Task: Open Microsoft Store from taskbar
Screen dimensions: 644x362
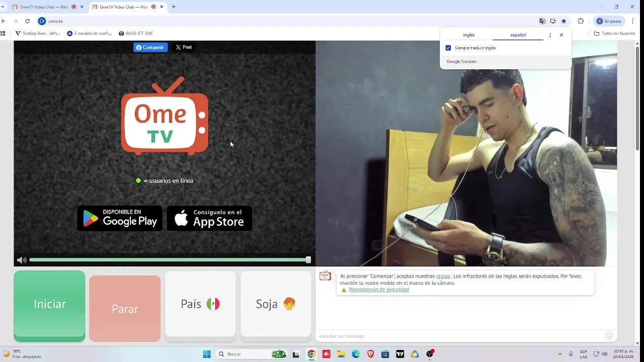Action: tap(385, 354)
